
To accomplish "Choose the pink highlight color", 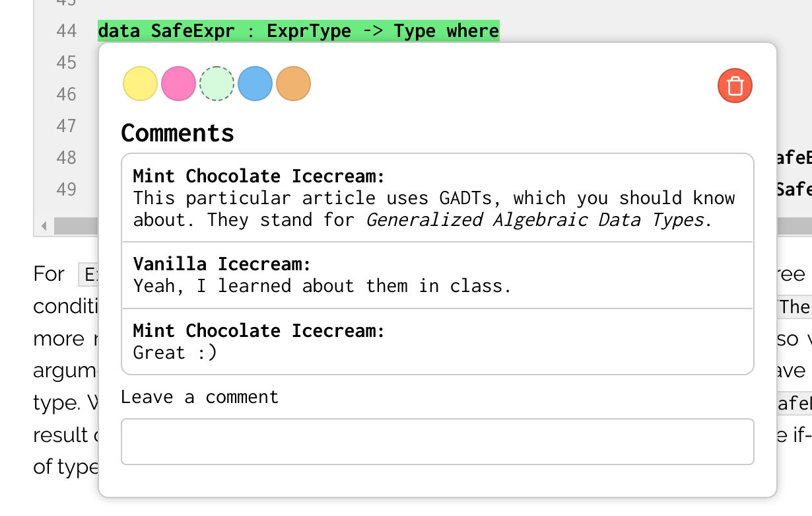I will (x=178, y=84).
